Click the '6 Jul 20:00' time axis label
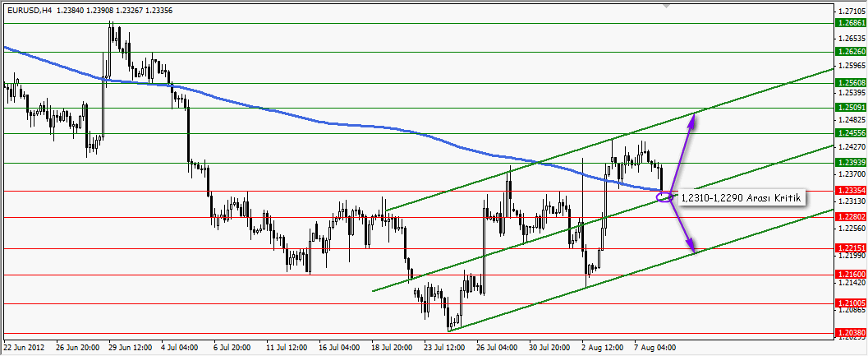Image resolution: width=868 pixels, height=356 pixels. point(232,348)
